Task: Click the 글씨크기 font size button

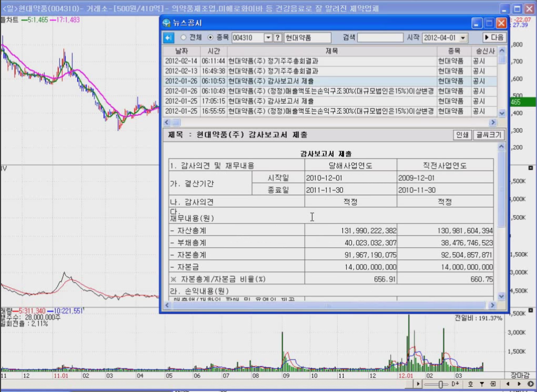Action: coord(489,135)
